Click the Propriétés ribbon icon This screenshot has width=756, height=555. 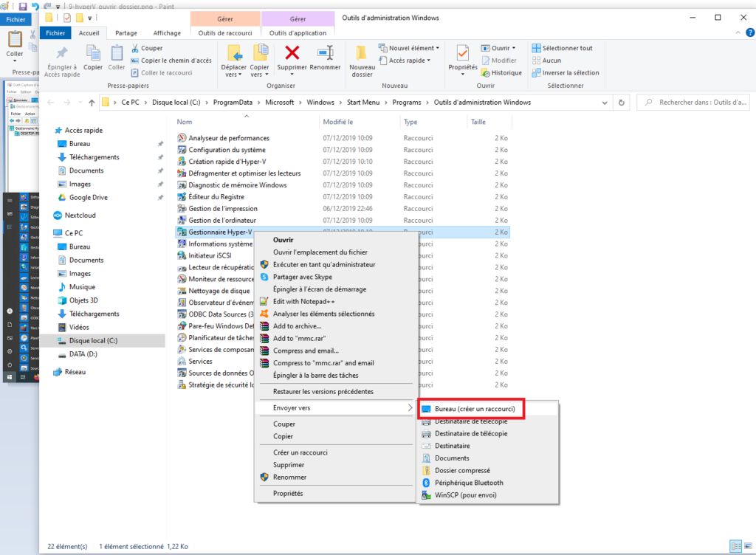click(462, 52)
